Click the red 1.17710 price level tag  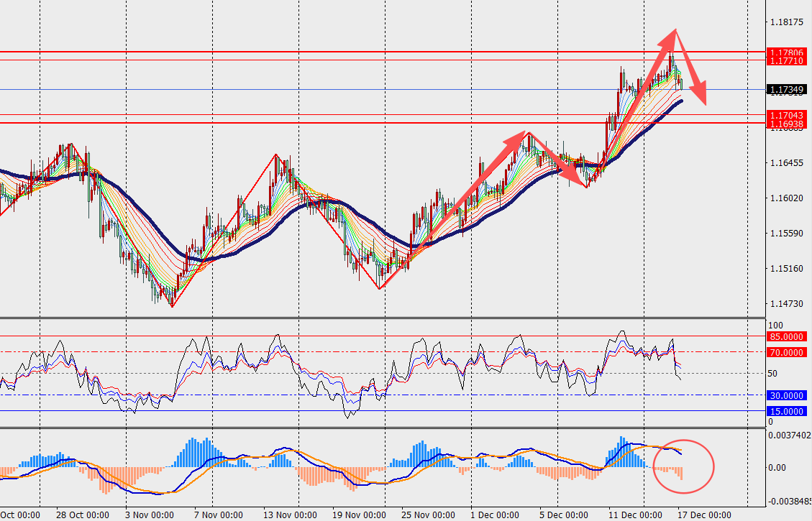[786, 61]
